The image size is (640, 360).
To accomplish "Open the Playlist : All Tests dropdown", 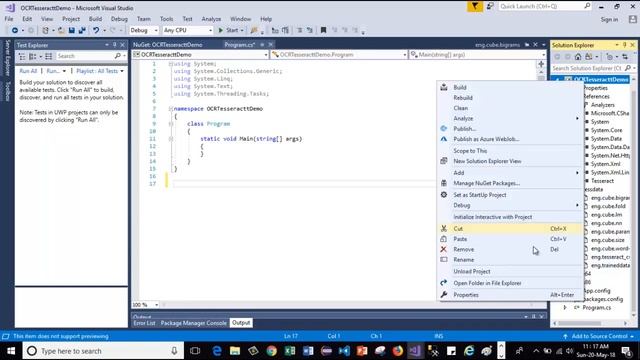I will click(100, 71).
